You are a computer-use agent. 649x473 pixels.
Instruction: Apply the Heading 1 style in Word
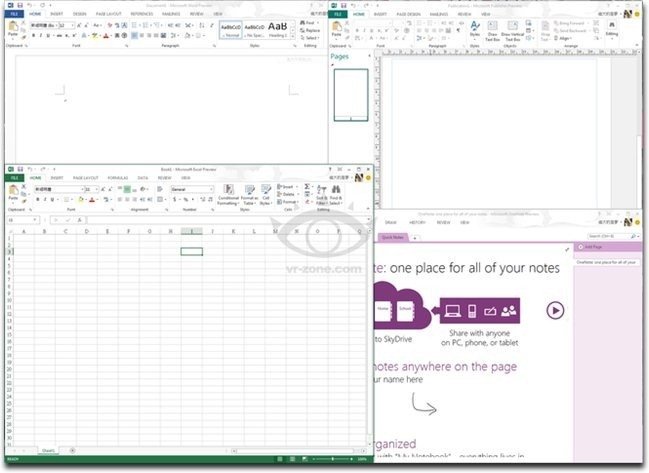277,30
